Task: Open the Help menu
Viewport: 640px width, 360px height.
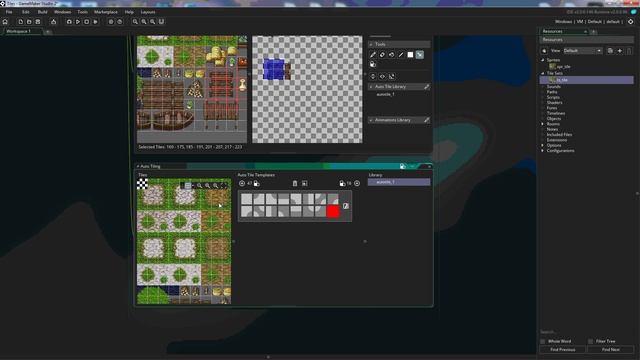Action: coord(129,12)
